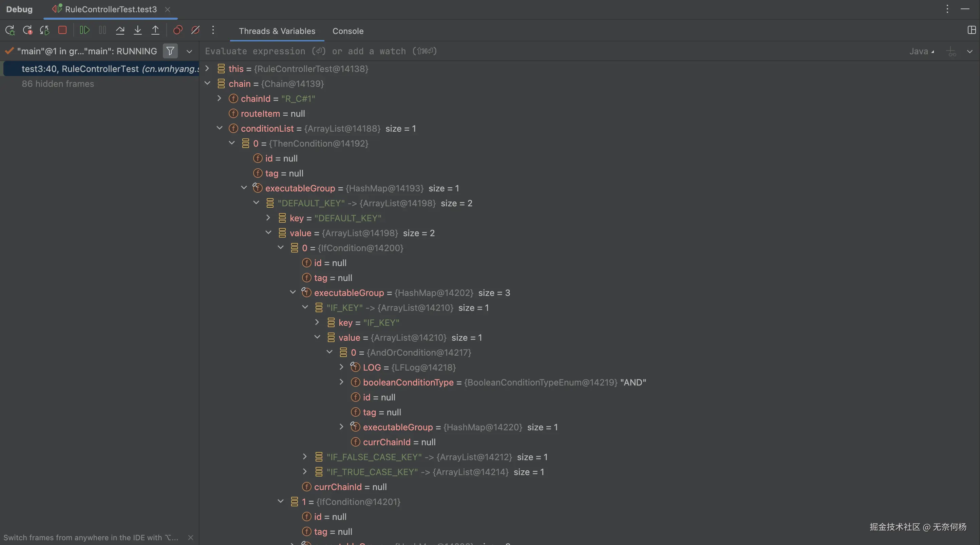Open View Breakpoints dialog icon
Screen dimensions: 980x545
(178, 30)
